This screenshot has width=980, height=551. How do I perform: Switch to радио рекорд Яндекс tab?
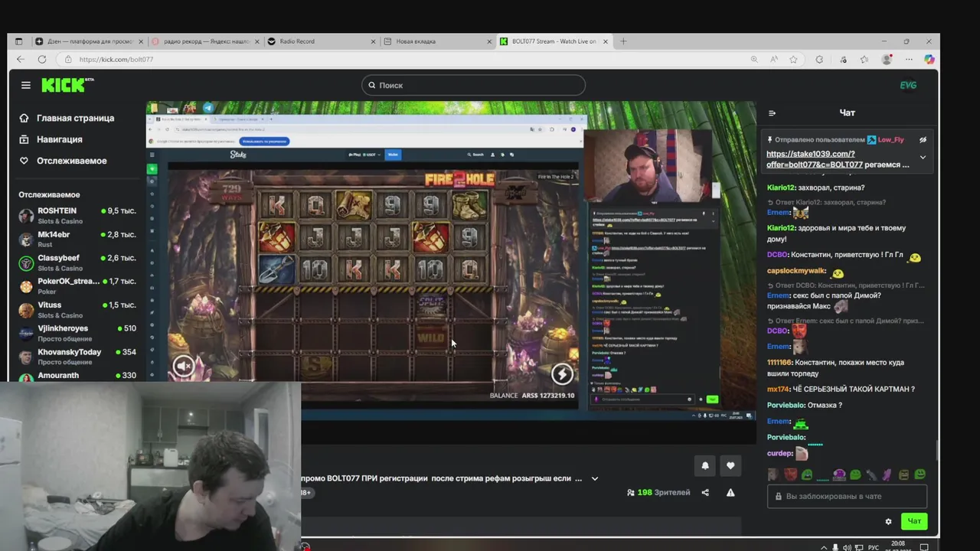(207, 41)
